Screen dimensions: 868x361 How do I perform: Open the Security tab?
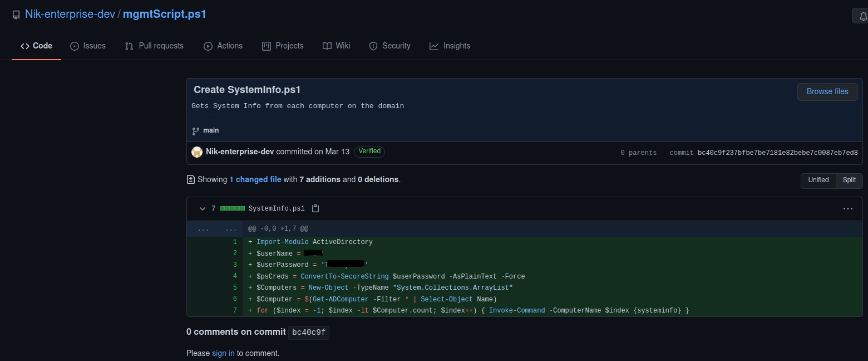389,46
